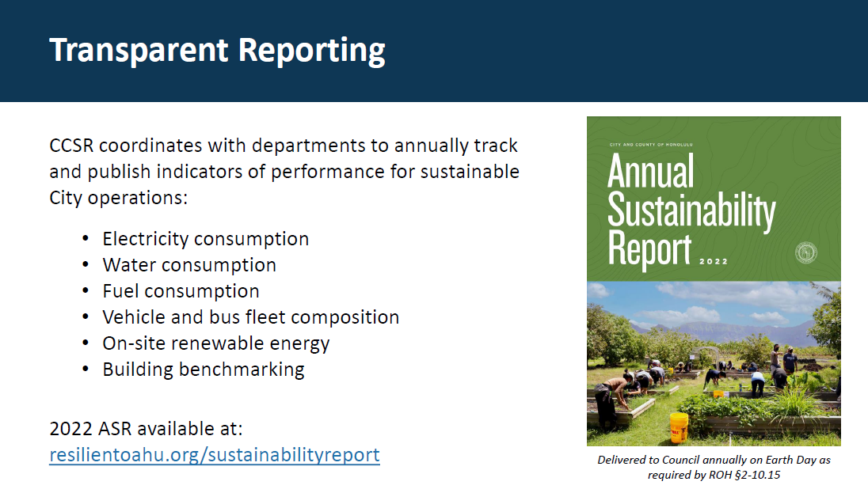Click the 'CCSR coordinates with departments' paragraph
Screen dimensions: 868x489
[x=284, y=172]
